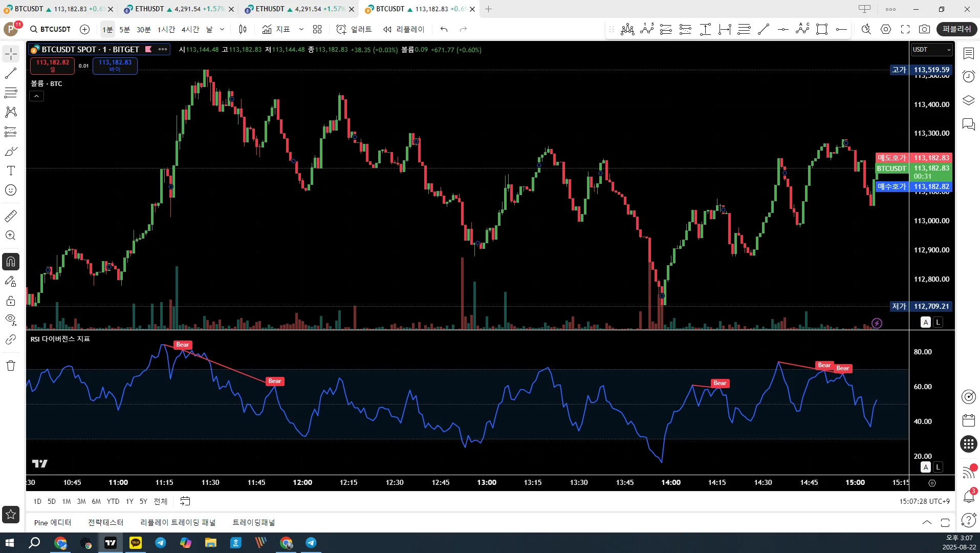Open quick search with lightning magnifier icon
This screenshot has width=980, height=553.
(866, 29)
